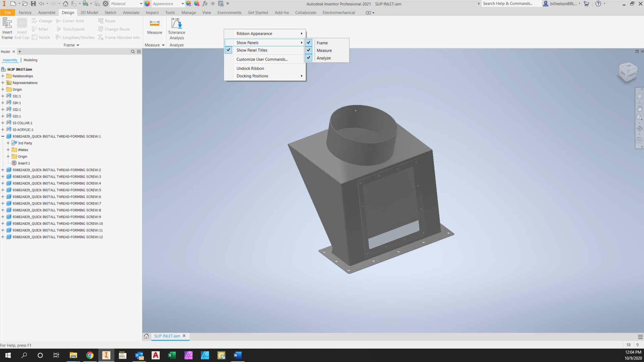Click the search icon in Model browser
This screenshot has width=644, height=362.
point(133,52)
